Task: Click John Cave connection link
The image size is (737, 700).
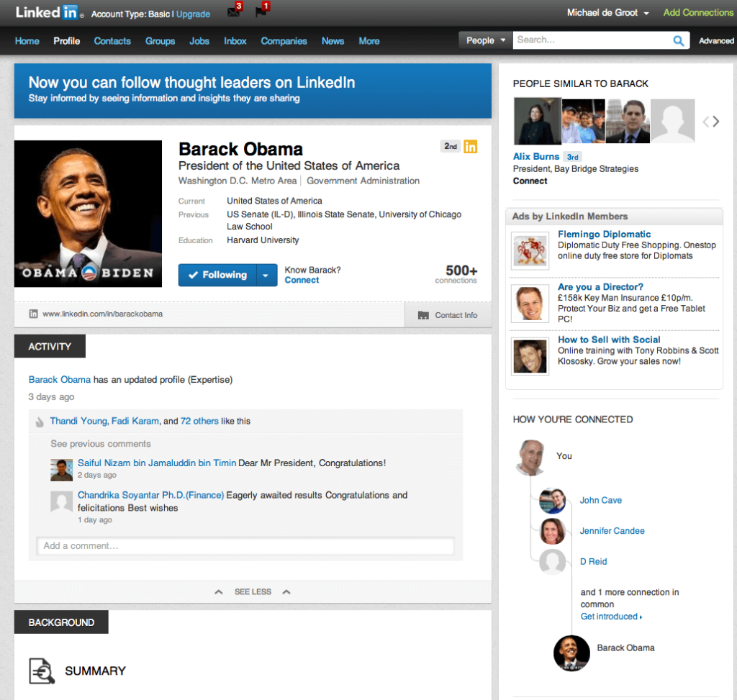Action: (601, 500)
